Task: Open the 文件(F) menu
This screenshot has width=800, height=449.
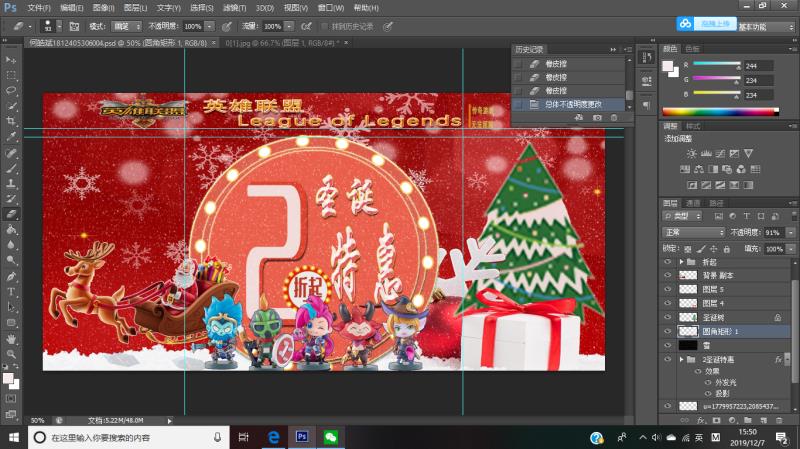Action: [x=39, y=8]
